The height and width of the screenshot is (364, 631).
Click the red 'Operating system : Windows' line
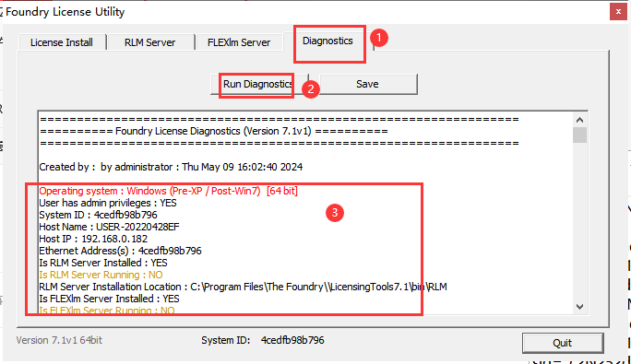[x=168, y=191]
